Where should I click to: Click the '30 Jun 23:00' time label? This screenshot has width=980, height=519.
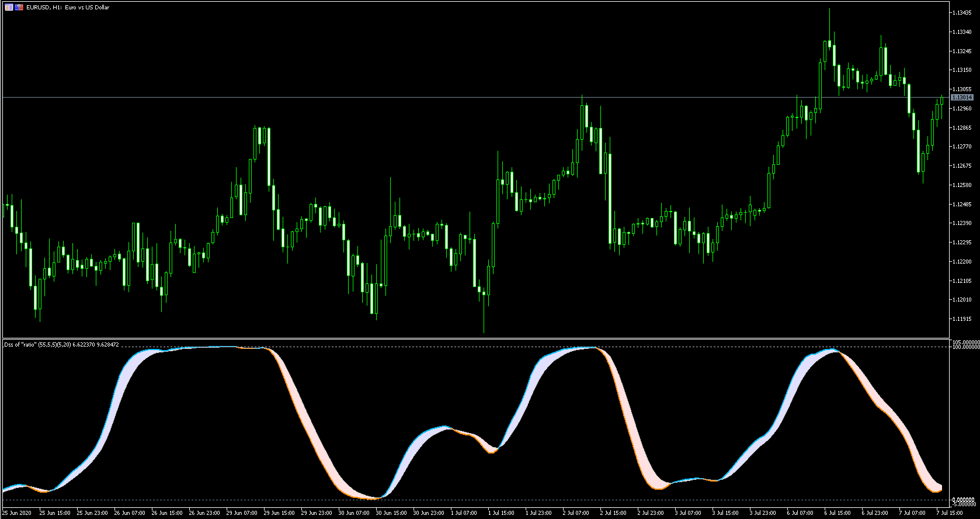[429, 513]
